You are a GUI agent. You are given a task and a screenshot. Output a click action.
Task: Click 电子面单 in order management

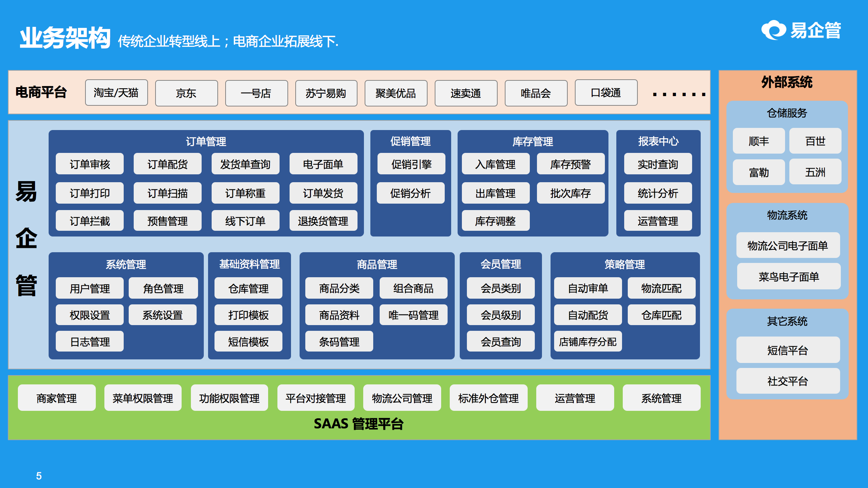pos(323,164)
